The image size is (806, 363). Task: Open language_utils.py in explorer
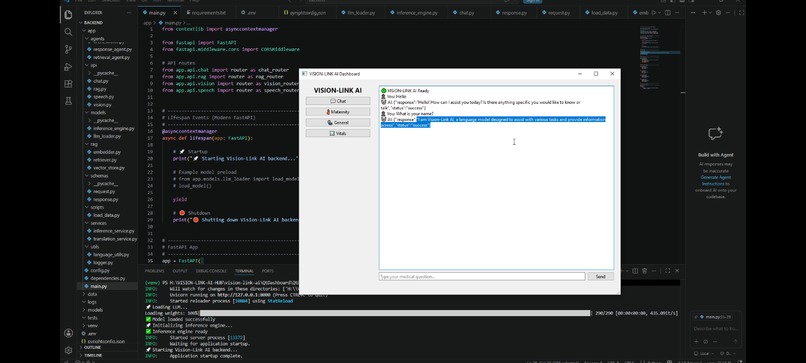(x=109, y=255)
